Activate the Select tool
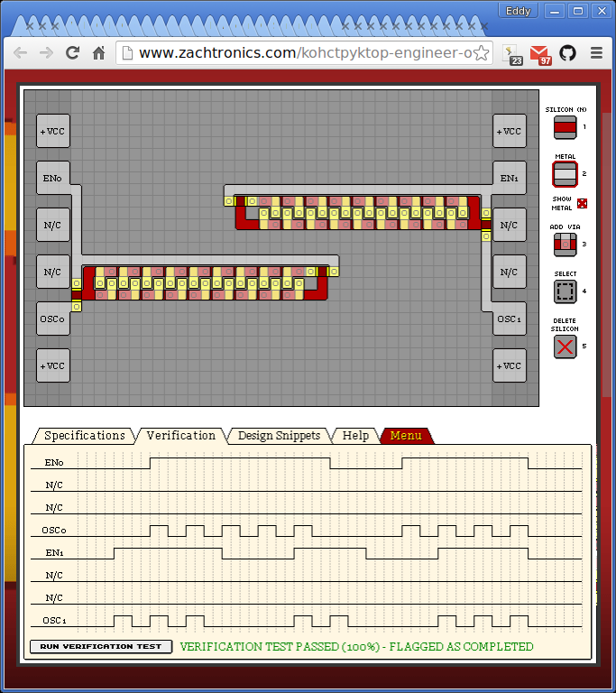This screenshot has height=693, width=616. point(565,291)
